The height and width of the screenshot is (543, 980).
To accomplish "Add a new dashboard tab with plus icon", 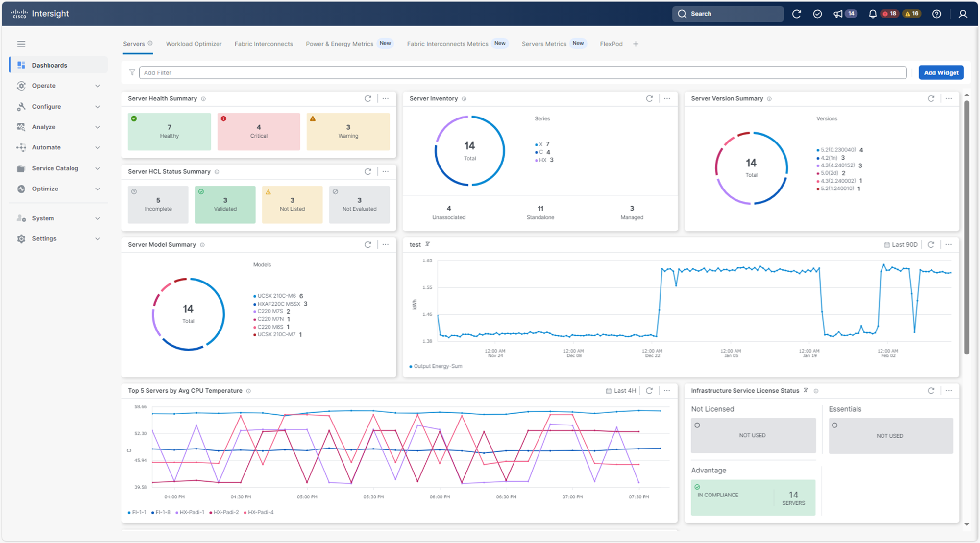I will [636, 44].
